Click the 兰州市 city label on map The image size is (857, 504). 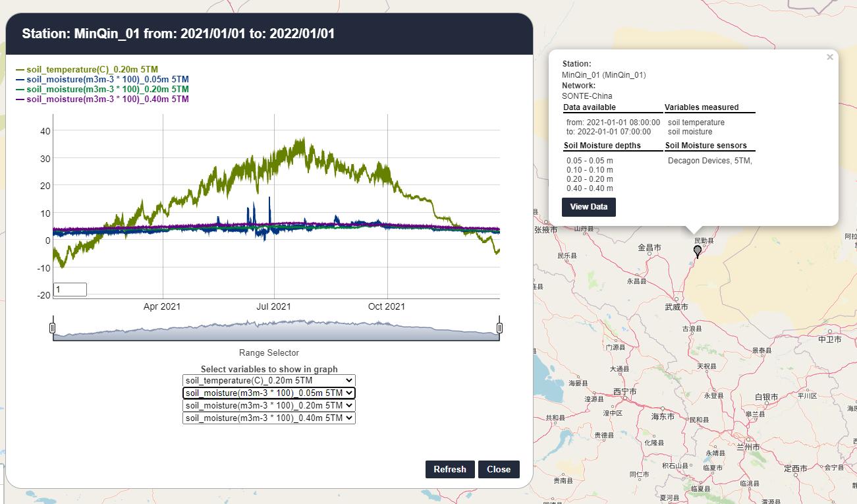coord(747,447)
